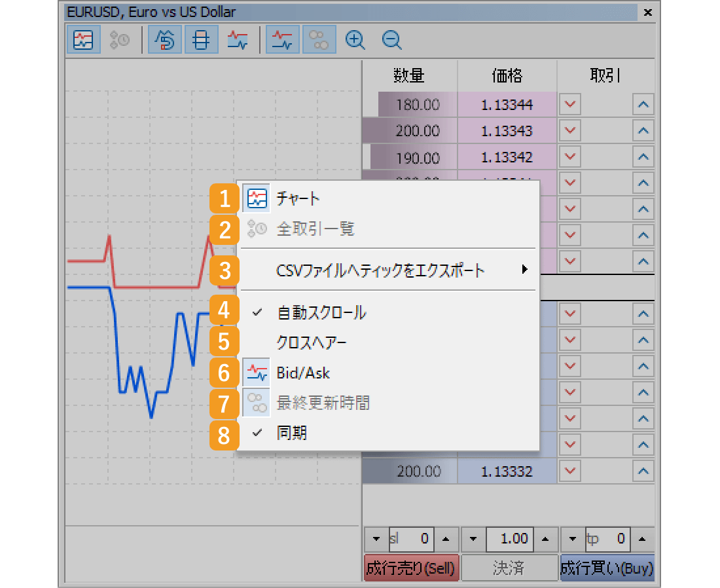
Task: Click the grayed Time & Sales toolbar icon
Action: (119, 40)
